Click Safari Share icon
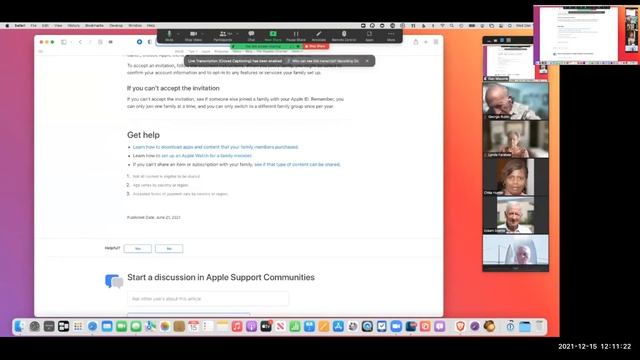Image resolution: width=640 pixels, height=360 pixels. pyautogui.click(x=416, y=42)
